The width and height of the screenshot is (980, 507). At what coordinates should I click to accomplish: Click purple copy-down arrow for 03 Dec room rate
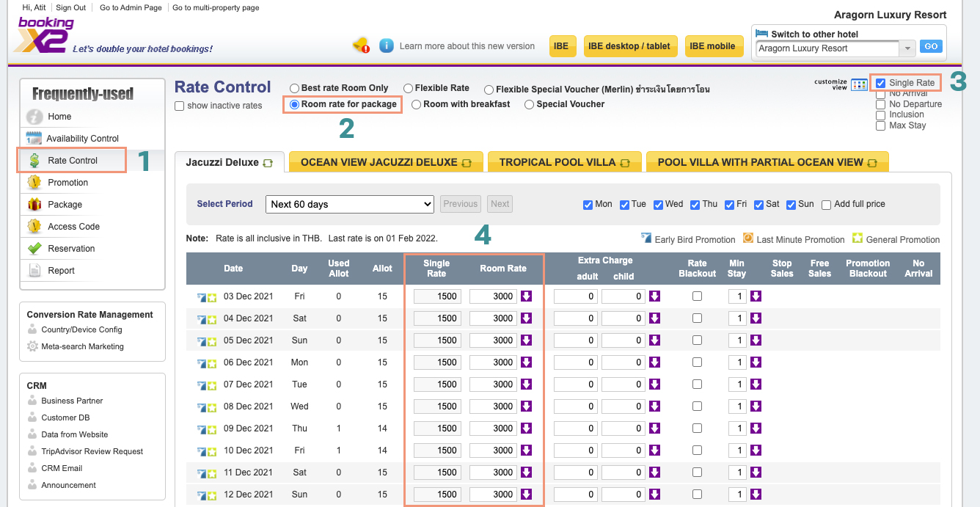(526, 296)
